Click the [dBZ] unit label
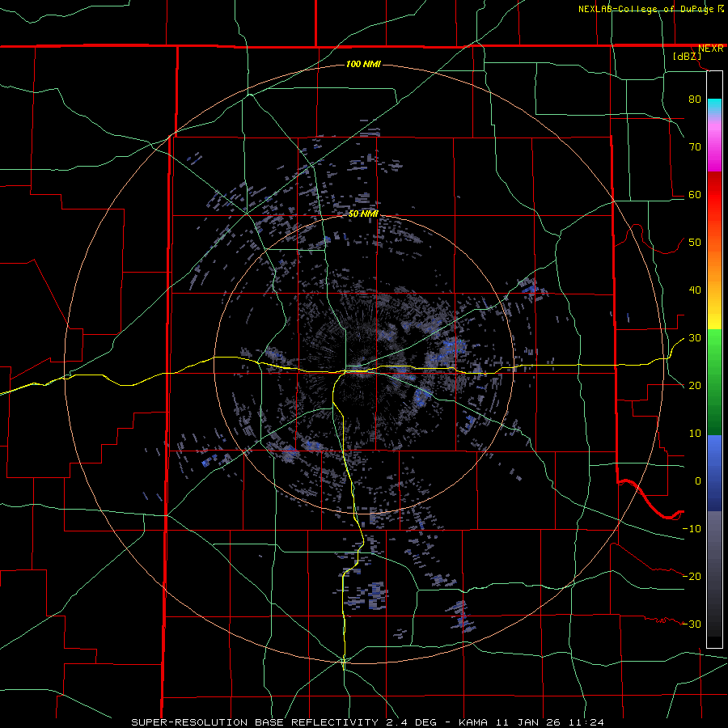The image size is (728, 728). pos(687,57)
